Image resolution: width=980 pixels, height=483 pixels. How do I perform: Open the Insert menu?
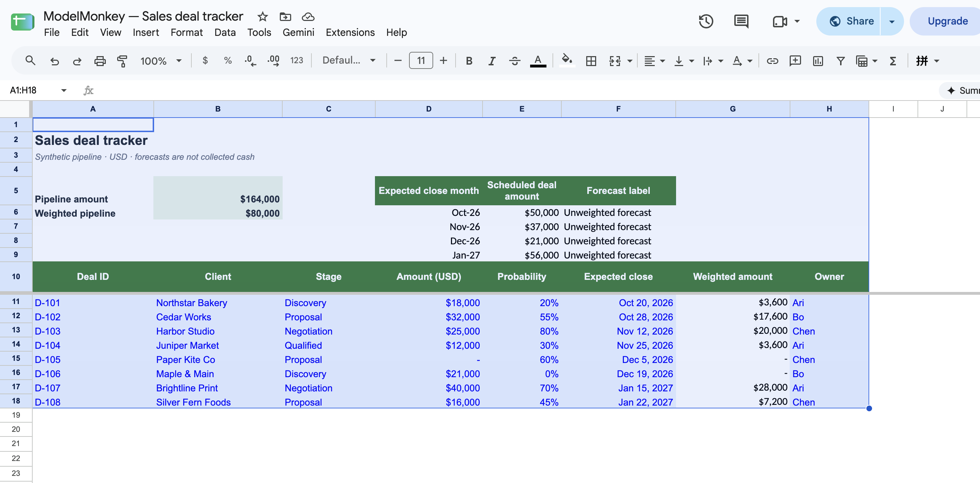[146, 32]
